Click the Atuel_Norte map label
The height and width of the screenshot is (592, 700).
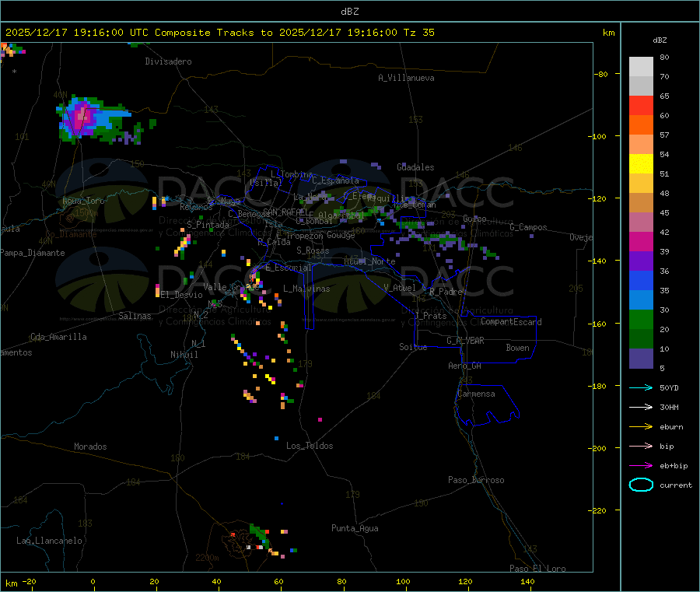[369, 261]
